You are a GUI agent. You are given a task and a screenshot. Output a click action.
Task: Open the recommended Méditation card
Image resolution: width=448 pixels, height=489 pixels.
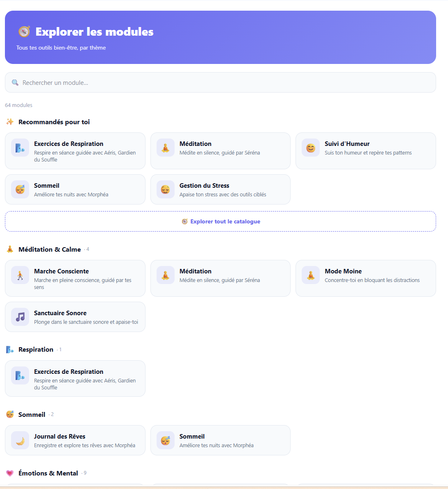tap(221, 151)
